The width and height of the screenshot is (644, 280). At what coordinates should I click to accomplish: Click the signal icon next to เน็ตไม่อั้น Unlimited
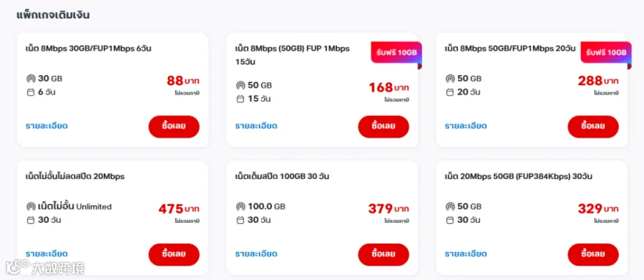click(30, 206)
